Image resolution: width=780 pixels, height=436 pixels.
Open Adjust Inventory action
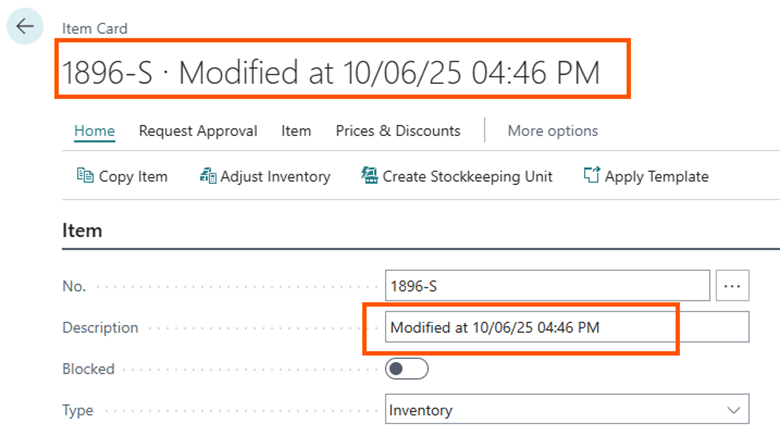click(265, 176)
